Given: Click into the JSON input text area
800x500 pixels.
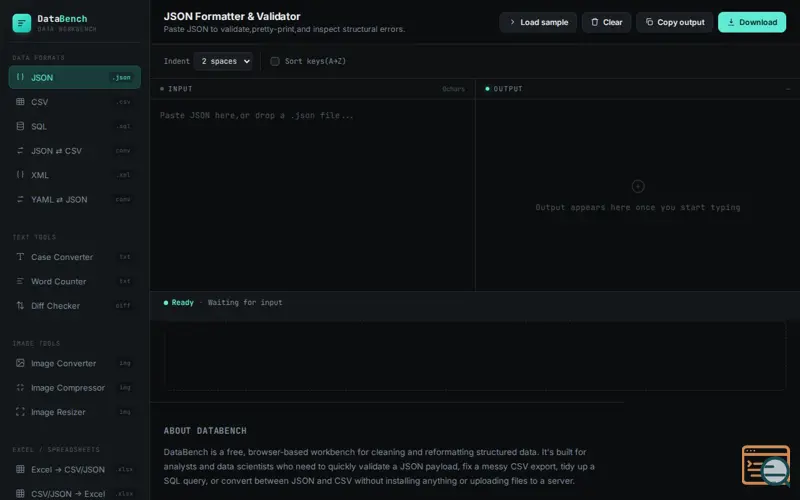Looking at the screenshot, I should 312,195.
